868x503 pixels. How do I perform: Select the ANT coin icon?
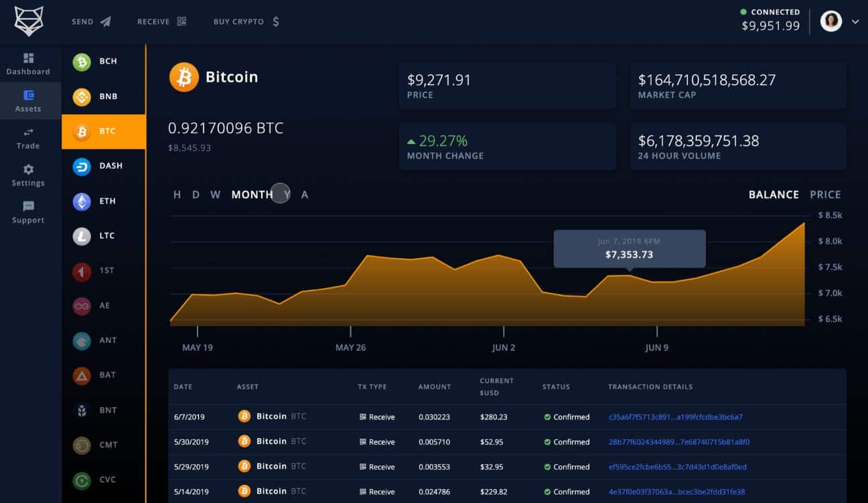82,340
